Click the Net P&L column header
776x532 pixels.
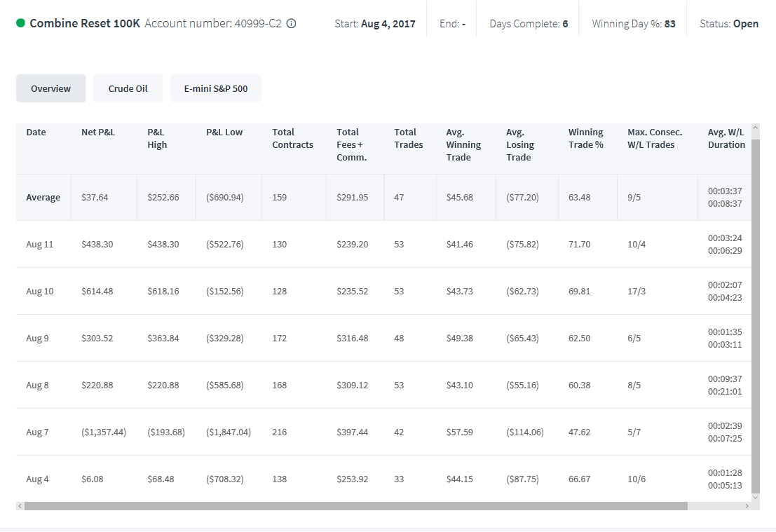tap(98, 132)
